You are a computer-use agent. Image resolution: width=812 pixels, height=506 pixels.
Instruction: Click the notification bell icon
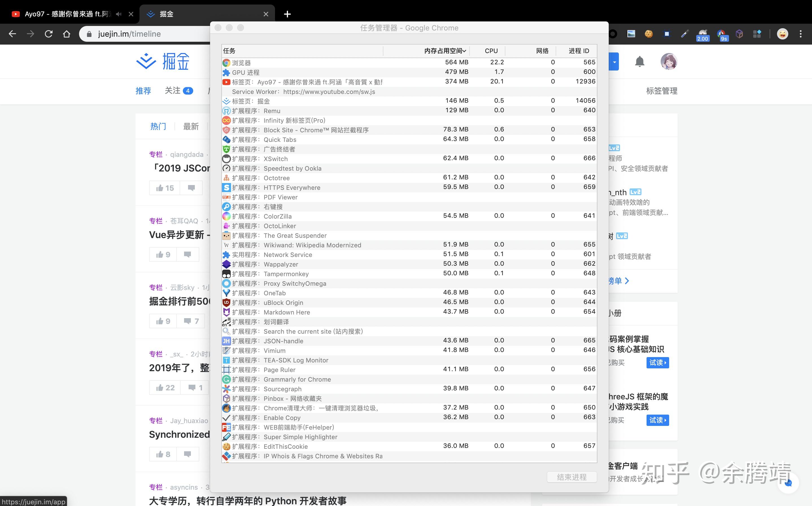pos(639,61)
